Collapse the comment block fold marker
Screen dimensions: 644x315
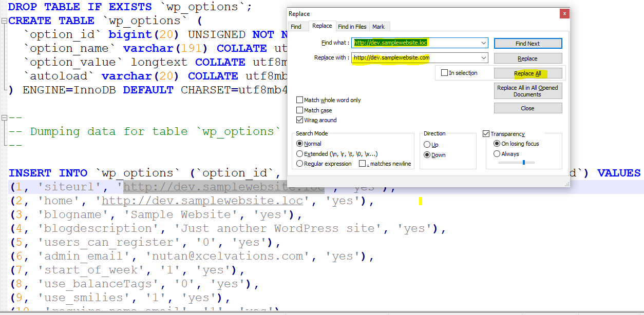click(x=4, y=117)
